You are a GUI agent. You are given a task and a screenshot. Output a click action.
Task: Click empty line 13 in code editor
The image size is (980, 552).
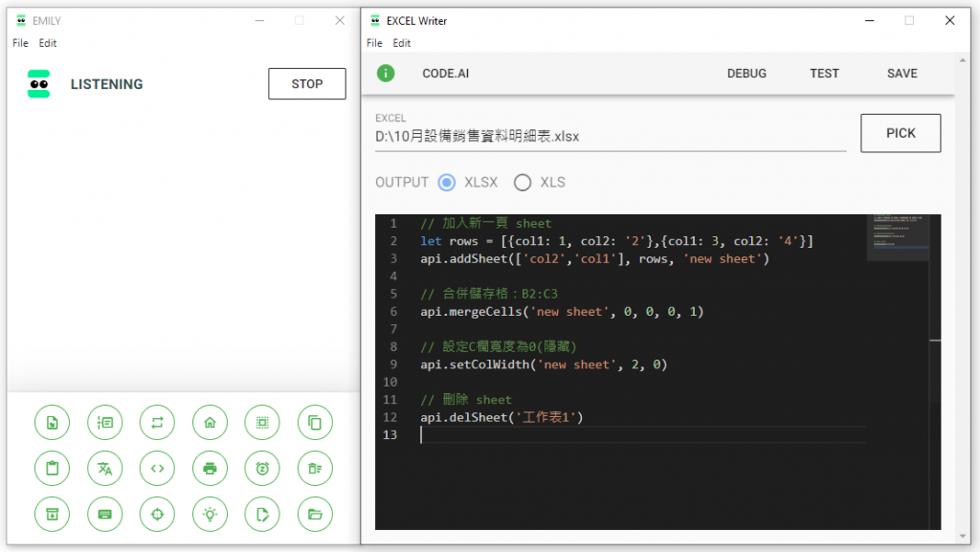tap(643, 434)
